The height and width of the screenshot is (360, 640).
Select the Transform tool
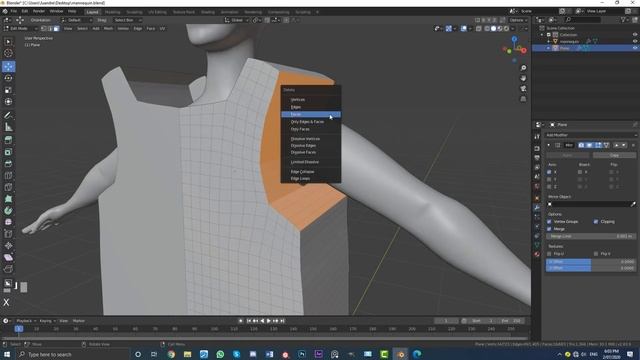click(x=8, y=102)
